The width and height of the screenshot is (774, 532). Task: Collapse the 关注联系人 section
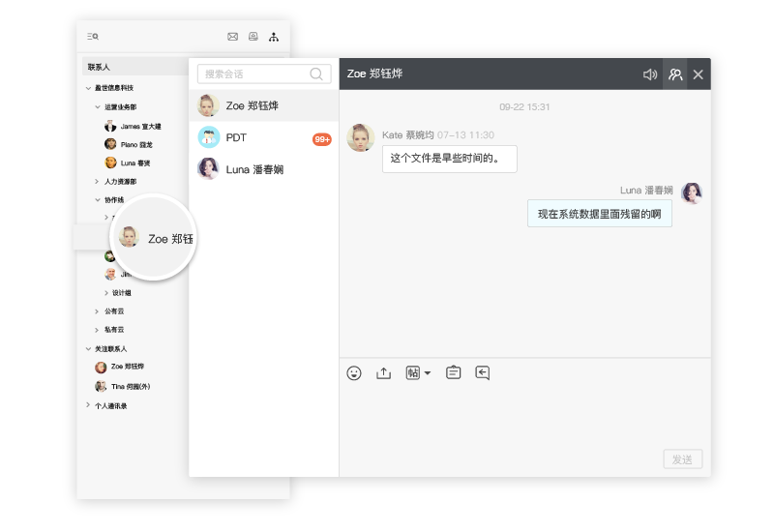pos(88,349)
